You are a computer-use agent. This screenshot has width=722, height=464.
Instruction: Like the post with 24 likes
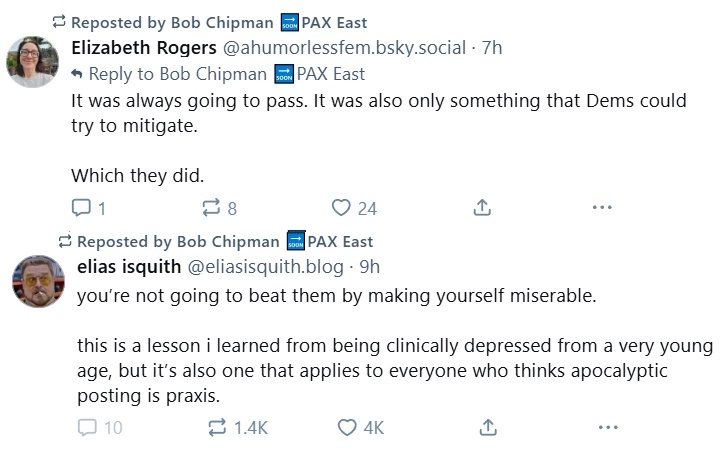point(354,208)
